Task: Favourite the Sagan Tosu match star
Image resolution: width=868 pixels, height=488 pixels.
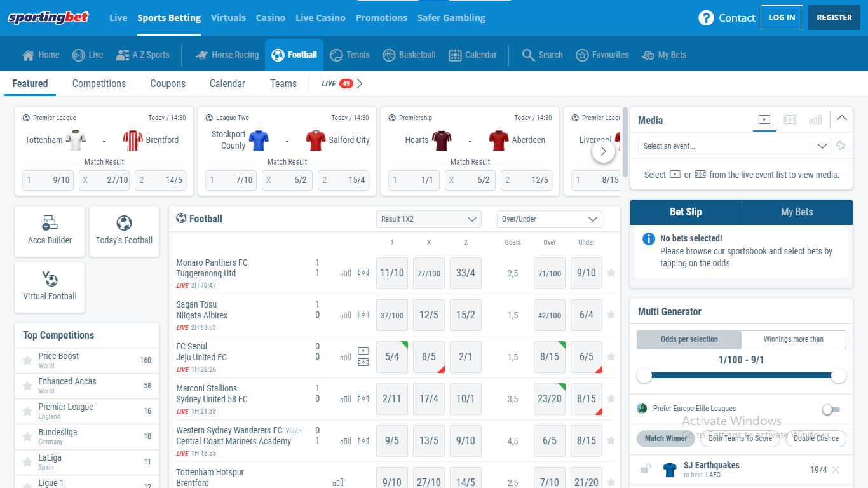Action: (x=611, y=315)
